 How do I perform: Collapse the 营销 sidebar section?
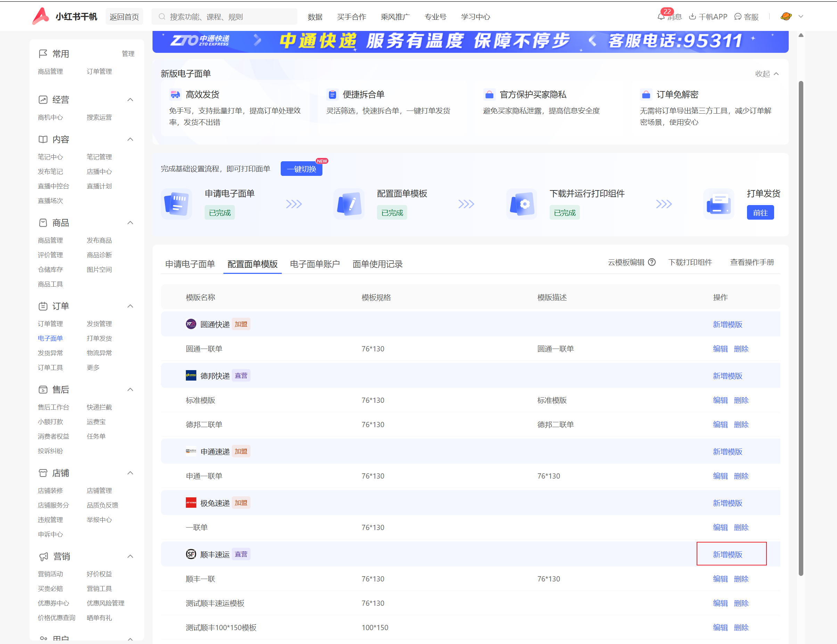[130, 556]
